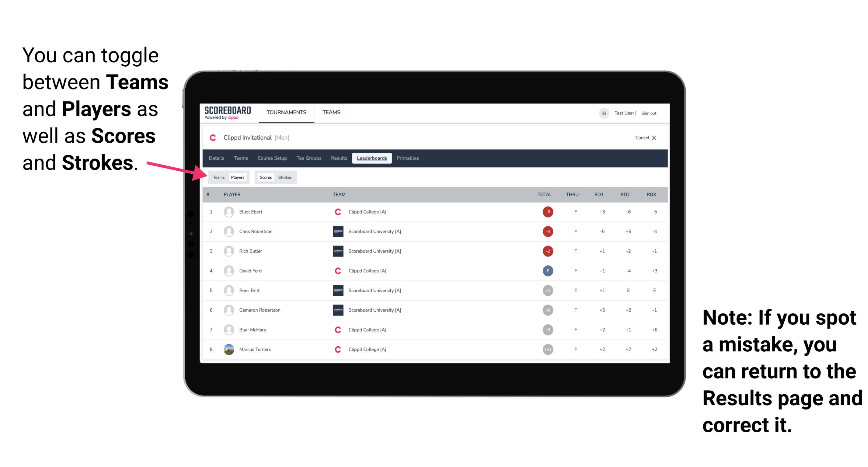Select the Printables tab
Screen dimensions: 868x467
click(x=409, y=158)
